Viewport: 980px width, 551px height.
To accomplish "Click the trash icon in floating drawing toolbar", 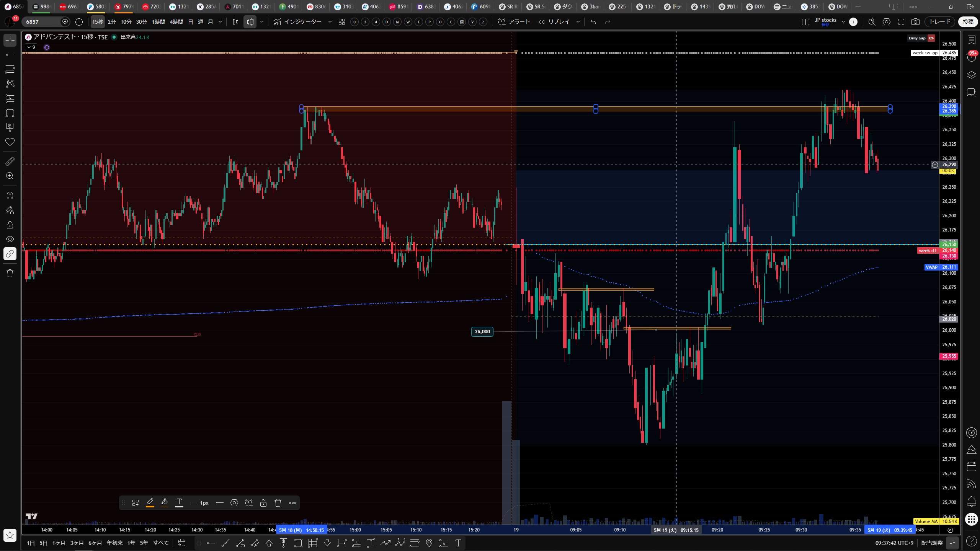I will point(278,503).
